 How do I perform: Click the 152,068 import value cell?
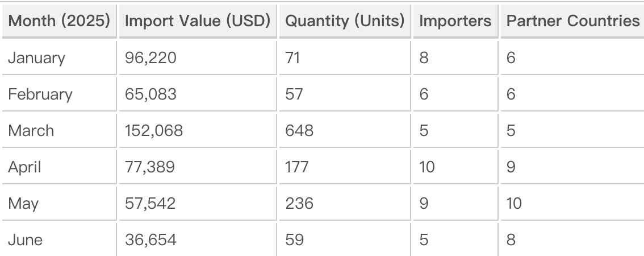[x=154, y=130]
